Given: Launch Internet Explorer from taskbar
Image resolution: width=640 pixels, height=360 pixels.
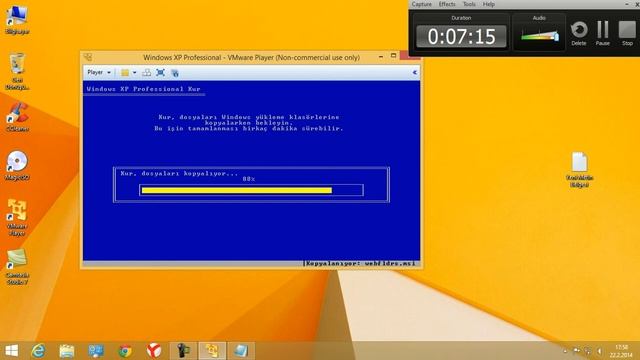Looking at the screenshot, I should click(38, 351).
